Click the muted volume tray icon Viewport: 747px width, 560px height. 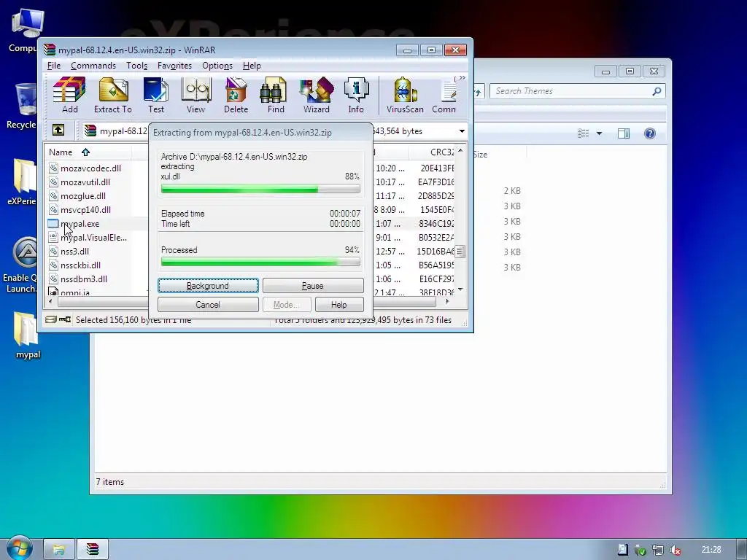click(x=676, y=550)
